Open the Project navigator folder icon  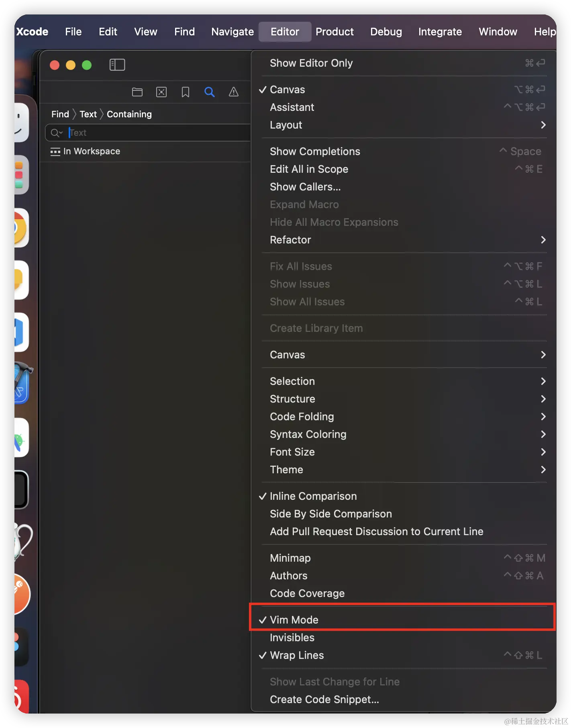137,92
